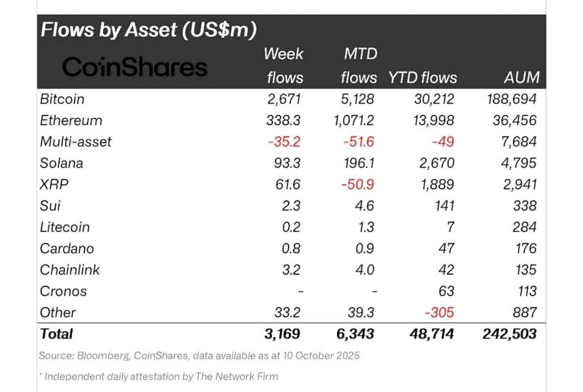This screenshot has width=583, height=392.
Task: Click the Litecoin row label
Action: pos(65,227)
